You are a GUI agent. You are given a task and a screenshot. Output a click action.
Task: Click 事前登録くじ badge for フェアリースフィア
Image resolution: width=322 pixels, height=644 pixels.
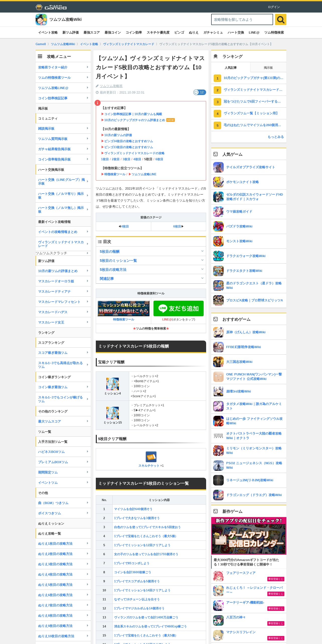[x=276, y=579]
